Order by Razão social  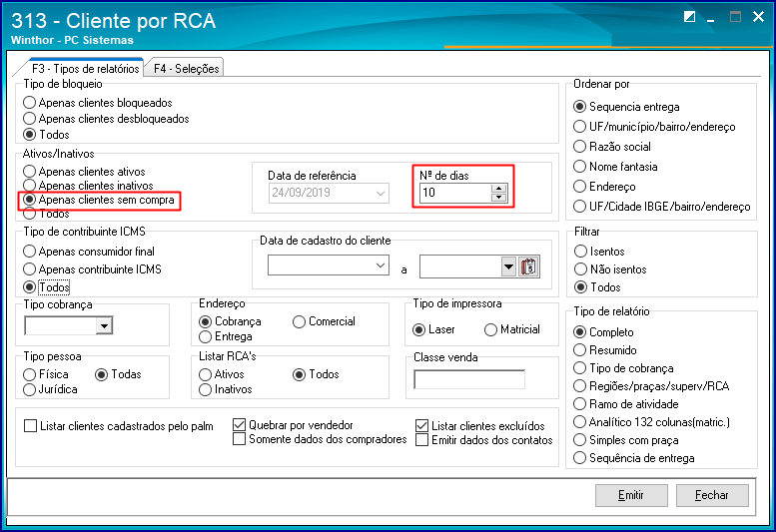(611, 147)
